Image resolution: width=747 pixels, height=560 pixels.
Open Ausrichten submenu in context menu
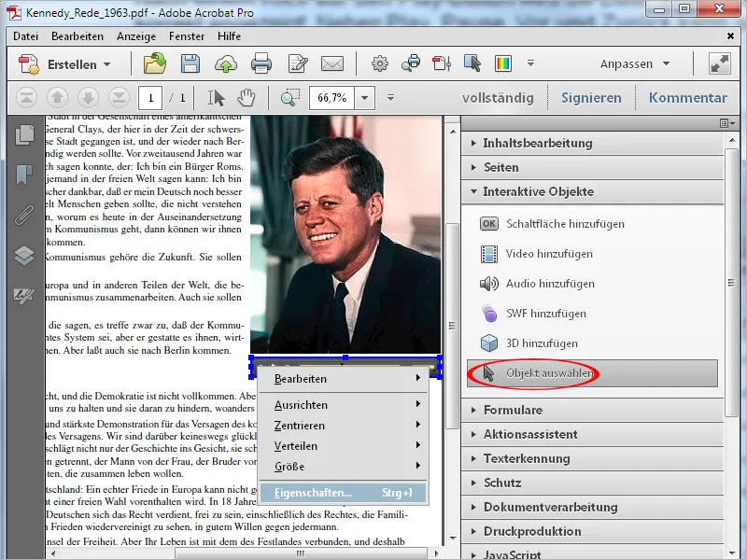pyautogui.click(x=343, y=405)
